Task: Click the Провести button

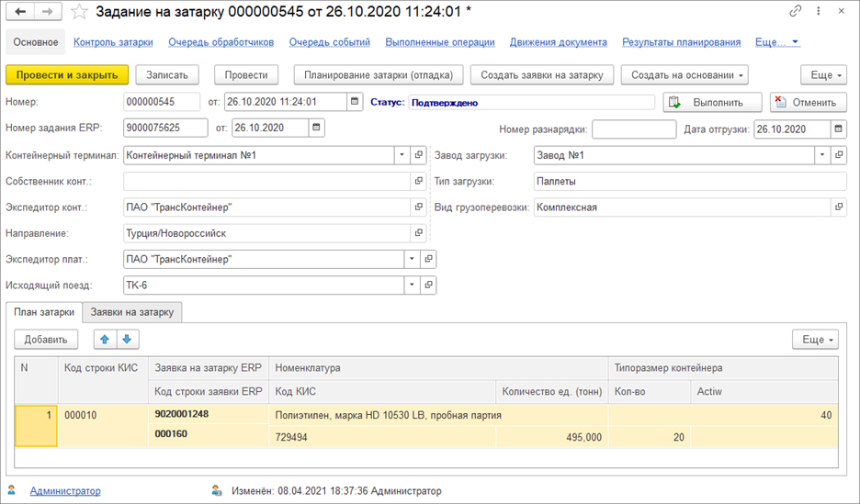Action: (246, 75)
